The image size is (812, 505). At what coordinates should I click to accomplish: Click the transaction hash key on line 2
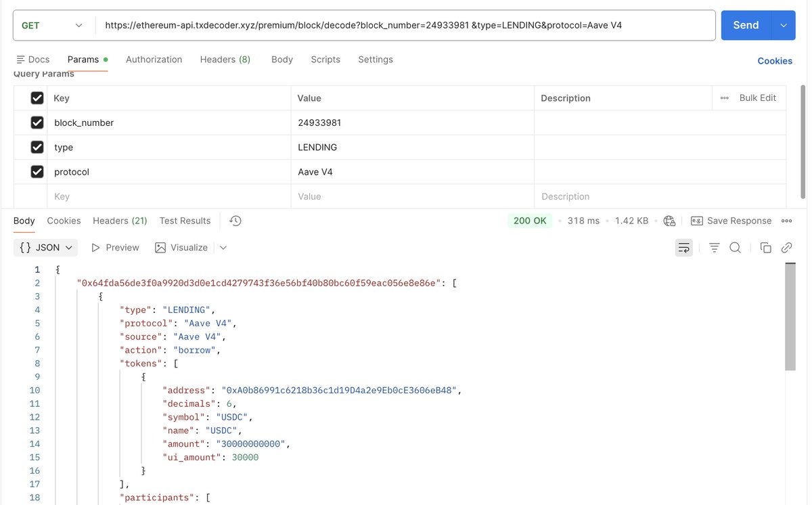pos(260,283)
